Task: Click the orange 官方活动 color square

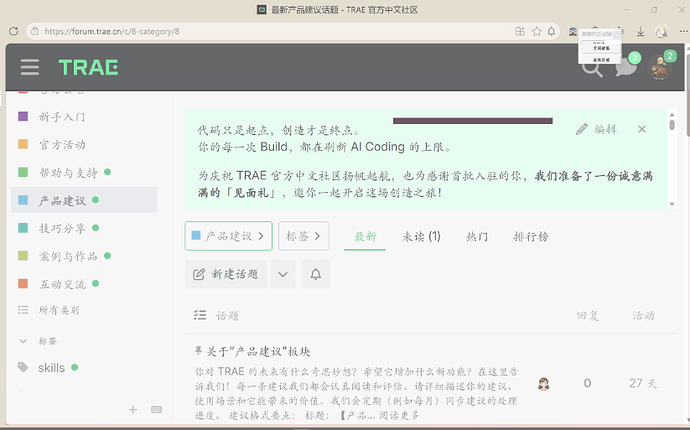Action: [23, 144]
